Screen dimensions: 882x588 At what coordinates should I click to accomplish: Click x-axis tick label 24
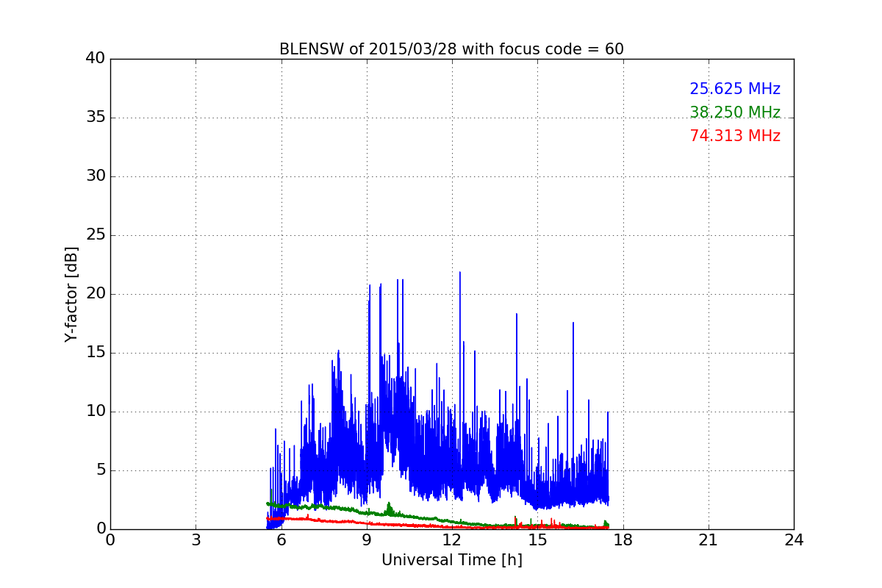tap(794, 539)
